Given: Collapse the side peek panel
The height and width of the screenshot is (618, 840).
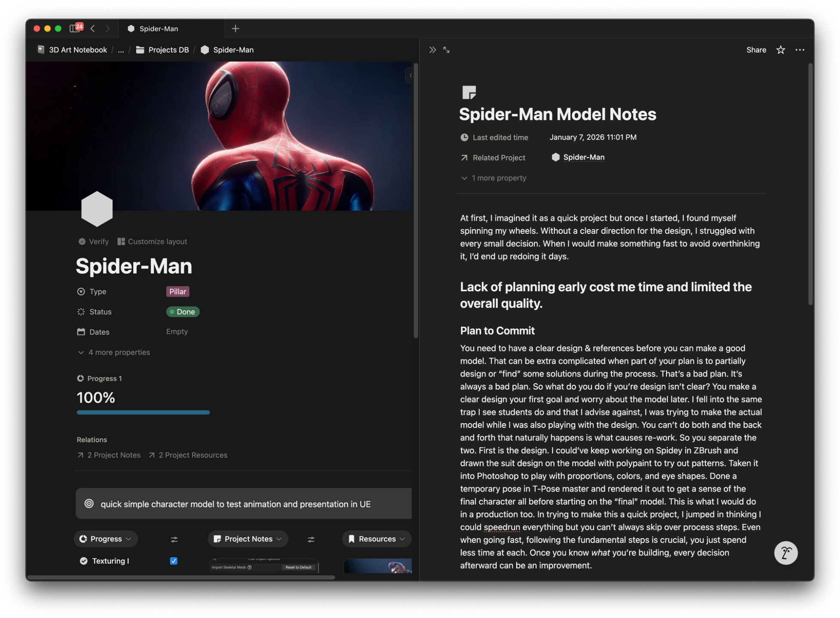Looking at the screenshot, I should [432, 50].
